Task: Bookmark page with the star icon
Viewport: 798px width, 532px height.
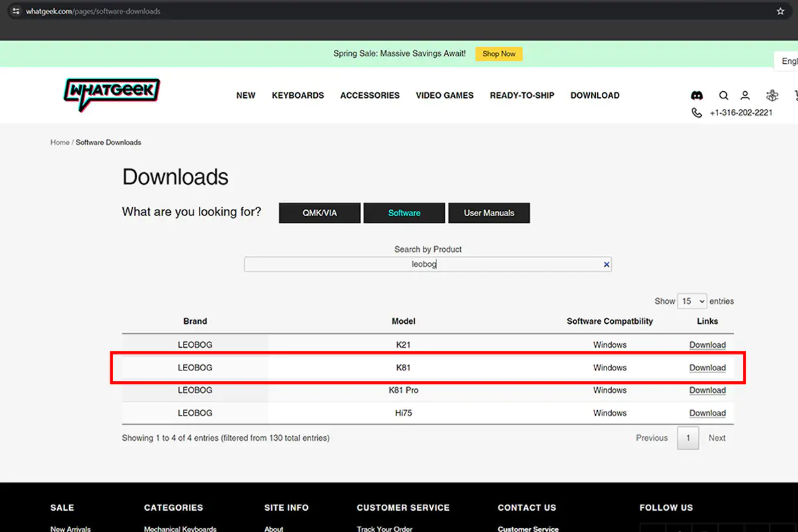Action: (x=781, y=11)
